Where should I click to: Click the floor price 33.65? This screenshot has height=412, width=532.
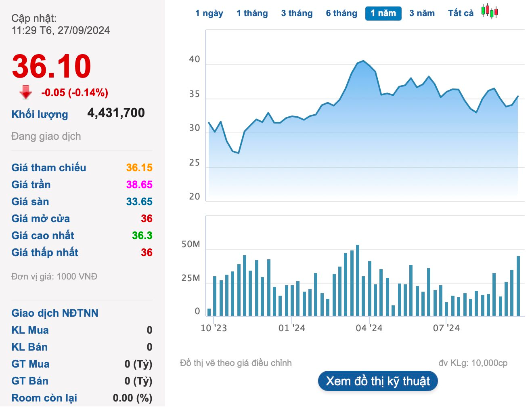(x=139, y=202)
